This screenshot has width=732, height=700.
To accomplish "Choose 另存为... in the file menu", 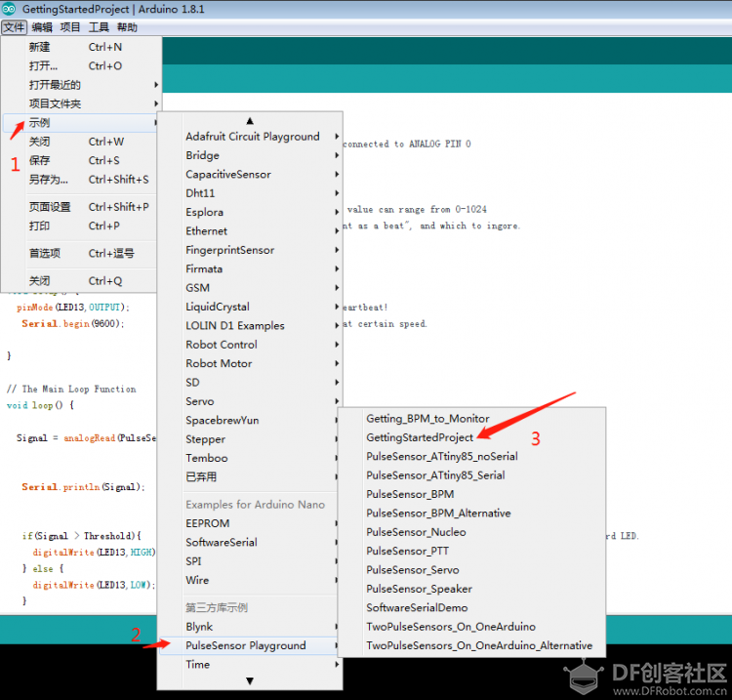I will (x=80, y=180).
